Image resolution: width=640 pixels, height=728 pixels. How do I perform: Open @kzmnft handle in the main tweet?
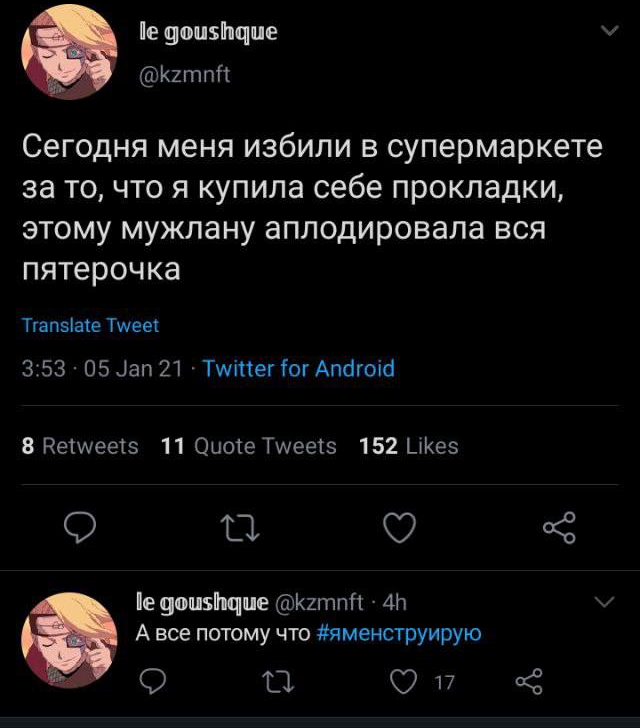click(x=183, y=74)
